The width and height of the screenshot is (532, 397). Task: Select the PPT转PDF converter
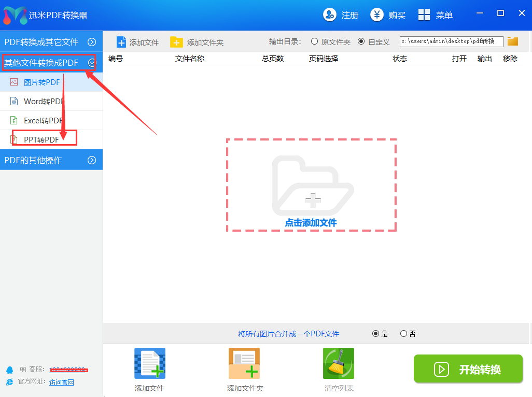[40, 139]
